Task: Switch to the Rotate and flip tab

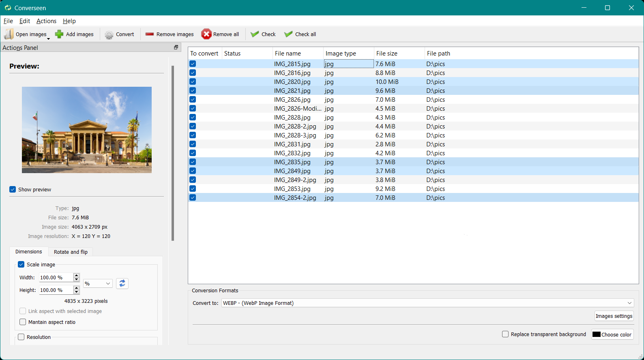Action: pos(71,252)
